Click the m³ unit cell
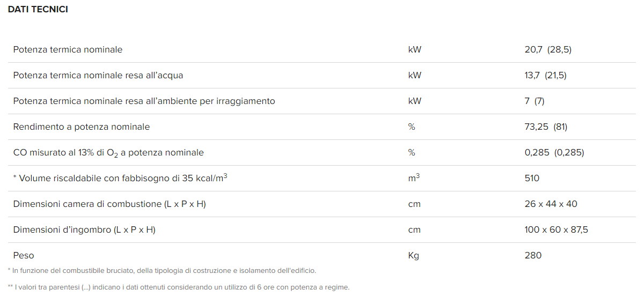The image size is (644, 304). tap(414, 178)
